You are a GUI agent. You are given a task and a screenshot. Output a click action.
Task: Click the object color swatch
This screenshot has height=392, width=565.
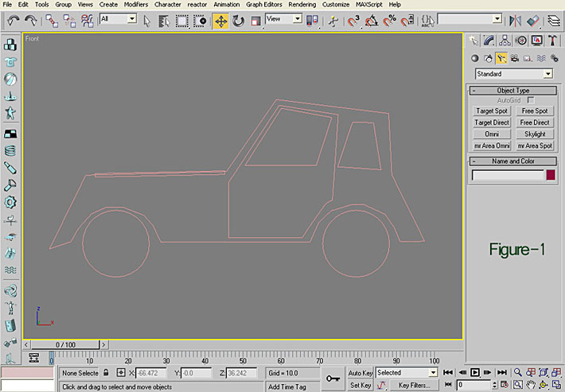coord(551,175)
